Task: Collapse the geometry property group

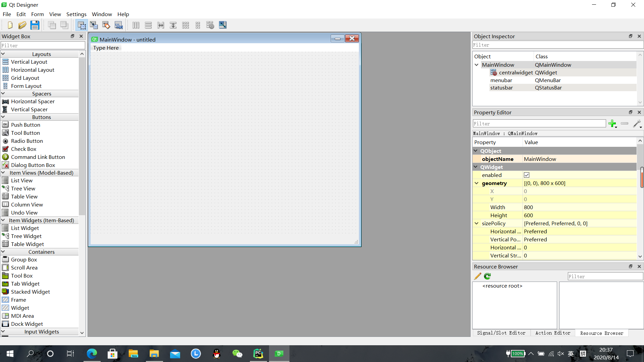Action: (x=477, y=183)
